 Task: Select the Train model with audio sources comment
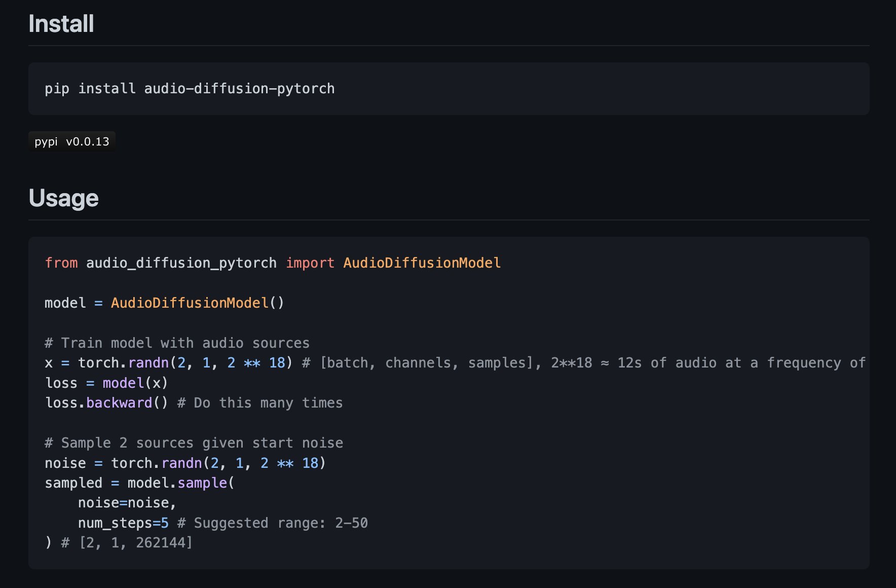pyautogui.click(x=177, y=343)
